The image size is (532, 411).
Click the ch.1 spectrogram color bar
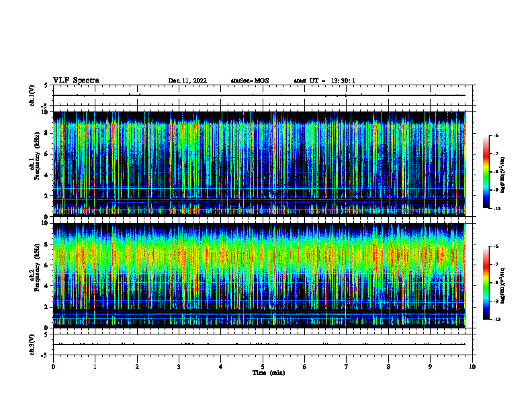[486, 172]
